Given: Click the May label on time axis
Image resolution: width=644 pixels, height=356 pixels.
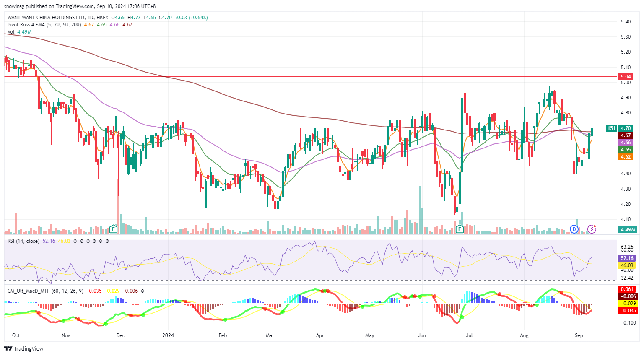Looking at the screenshot, I should click(369, 335).
